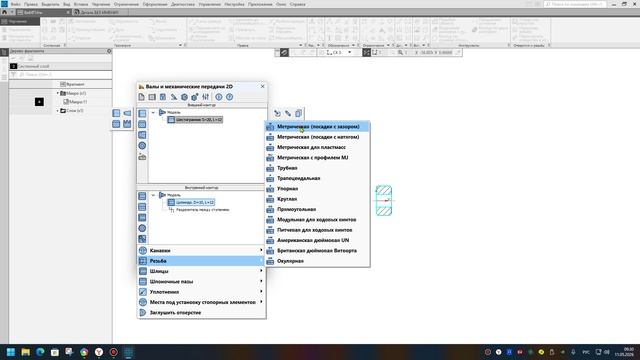Expand Места под установку стопорных элементов submenu
Viewport: 640px width, 360px height.
(x=201, y=302)
